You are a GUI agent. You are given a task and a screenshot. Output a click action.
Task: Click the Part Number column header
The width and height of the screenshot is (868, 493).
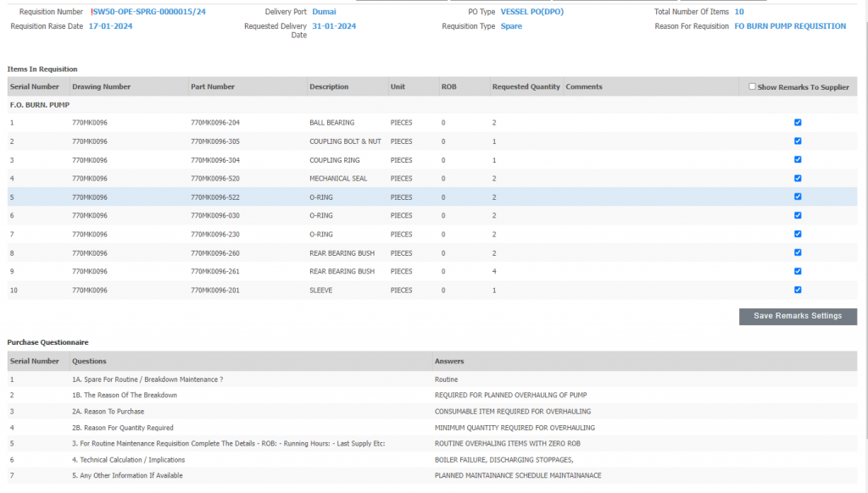(213, 86)
